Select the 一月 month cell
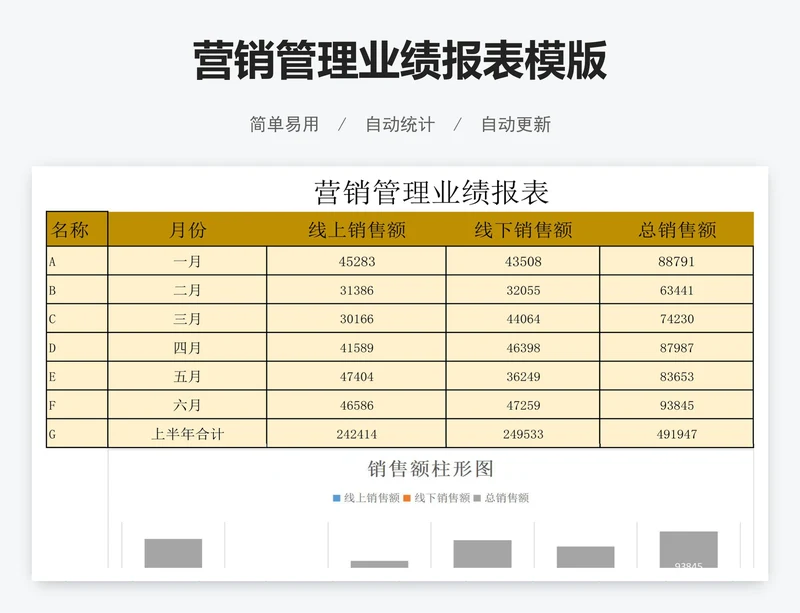 [x=187, y=261]
